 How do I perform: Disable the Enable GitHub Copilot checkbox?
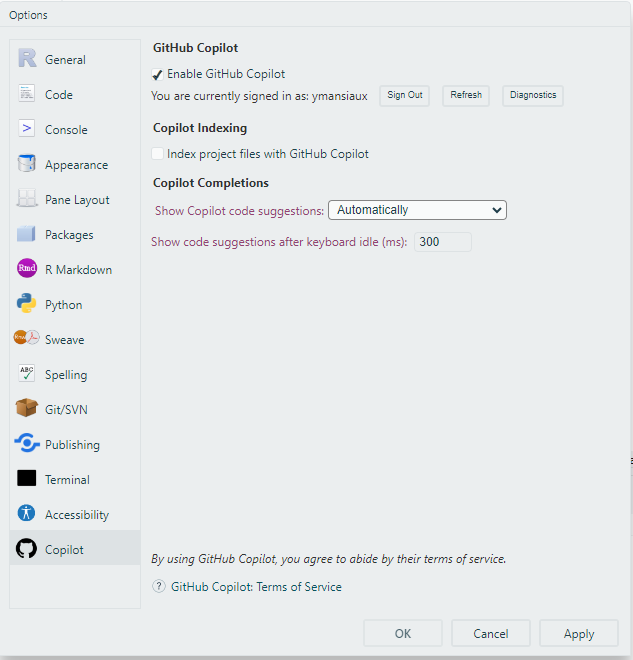click(x=157, y=75)
